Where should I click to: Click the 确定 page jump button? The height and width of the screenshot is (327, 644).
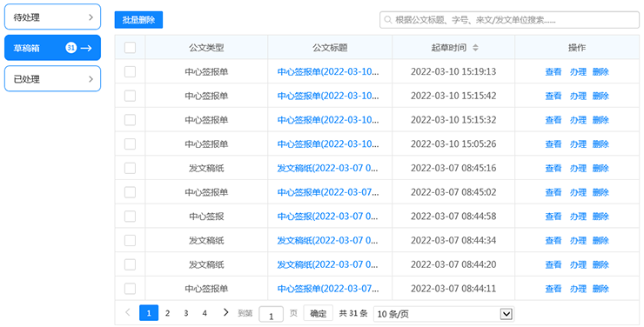(x=318, y=313)
